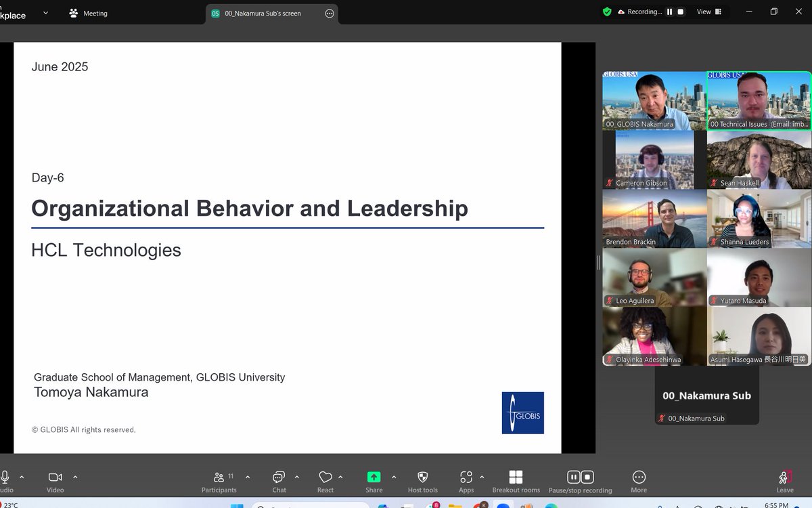The height and width of the screenshot is (508, 812).
Task: Click the GLOBIS logo on slide
Action: pos(522,412)
